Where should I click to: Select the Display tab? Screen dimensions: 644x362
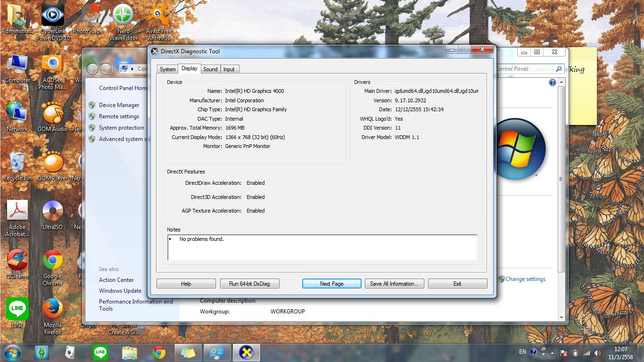click(190, 69)
